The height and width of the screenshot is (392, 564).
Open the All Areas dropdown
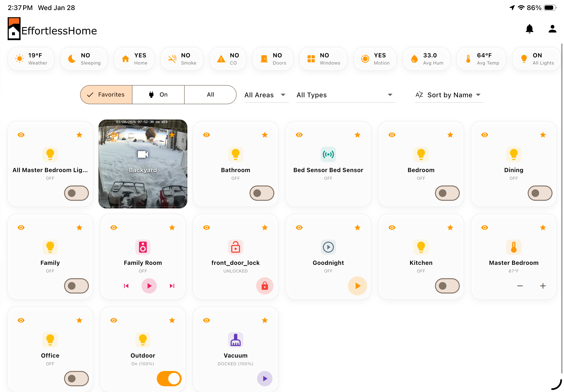tap(266, 95)
